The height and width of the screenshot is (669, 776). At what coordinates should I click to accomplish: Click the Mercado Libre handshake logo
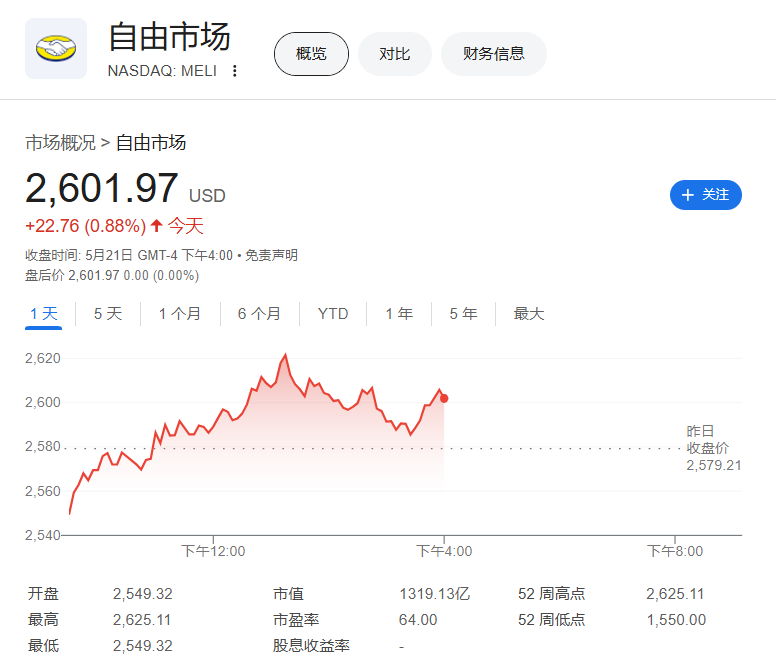pyautogui.click(x=56, y=48)
